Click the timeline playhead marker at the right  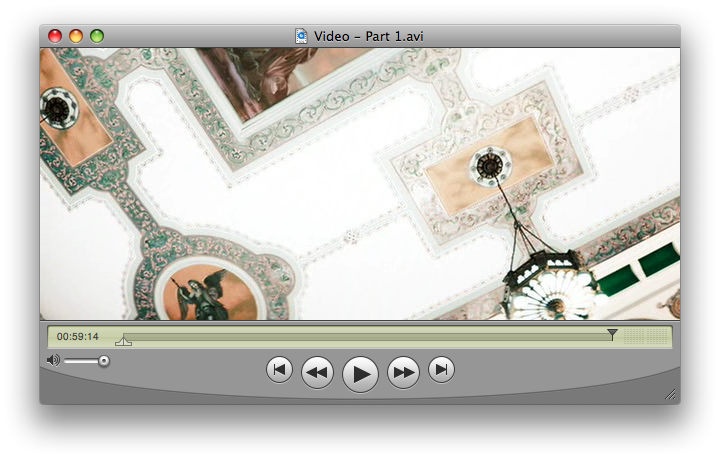(x=612, y=334)
